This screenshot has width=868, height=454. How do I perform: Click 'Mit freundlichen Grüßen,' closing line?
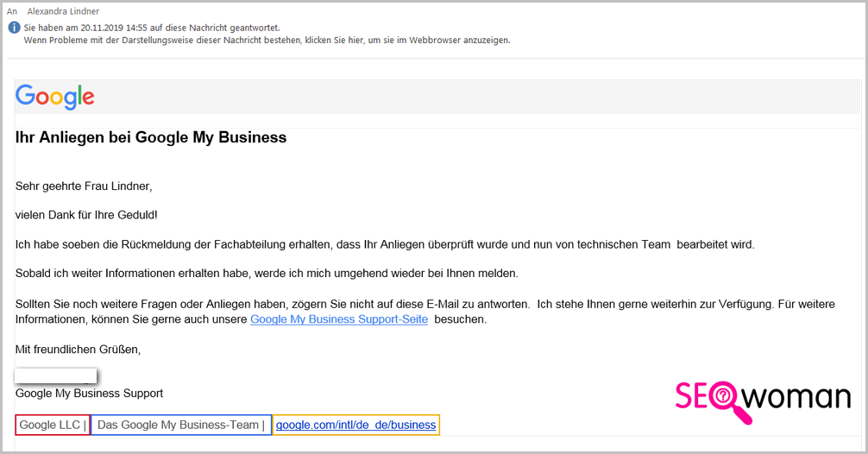coord(78,350)
